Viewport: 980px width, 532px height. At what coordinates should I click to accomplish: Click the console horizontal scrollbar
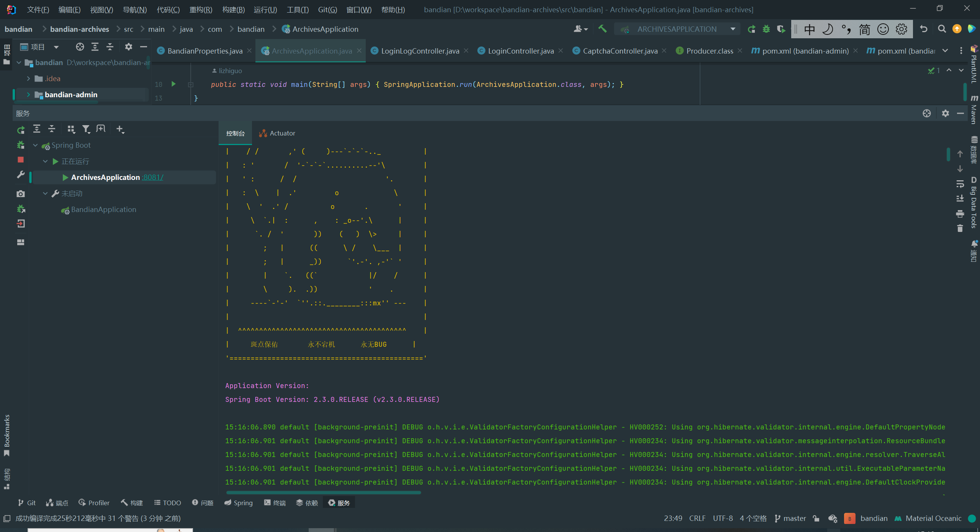pyautogui.click(x=324, y=493)
